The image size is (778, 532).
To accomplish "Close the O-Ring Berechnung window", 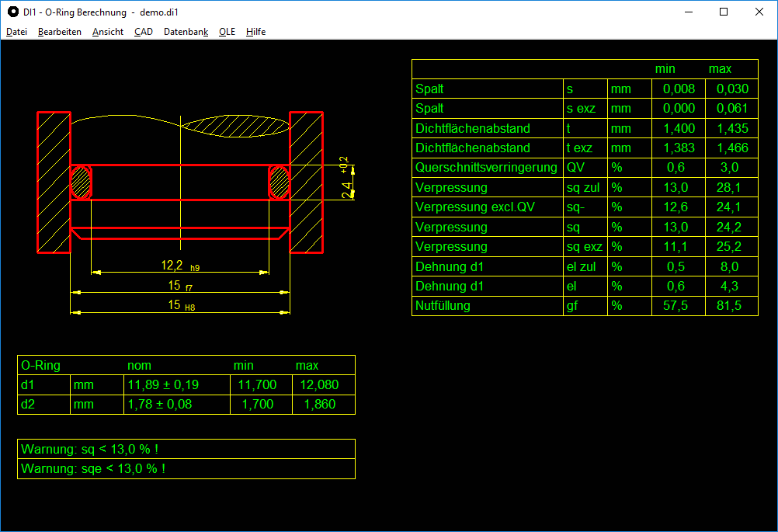I will point(759,12).
